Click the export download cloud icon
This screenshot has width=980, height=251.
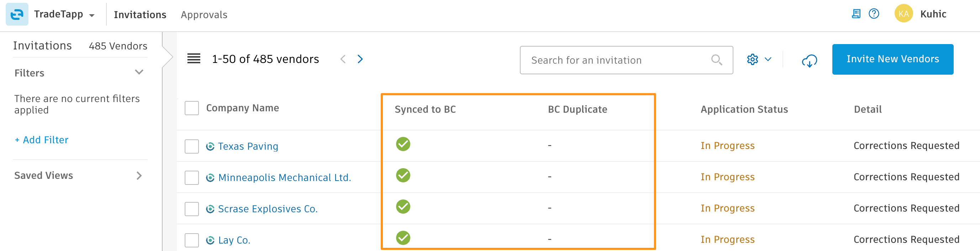coord(809,60)
